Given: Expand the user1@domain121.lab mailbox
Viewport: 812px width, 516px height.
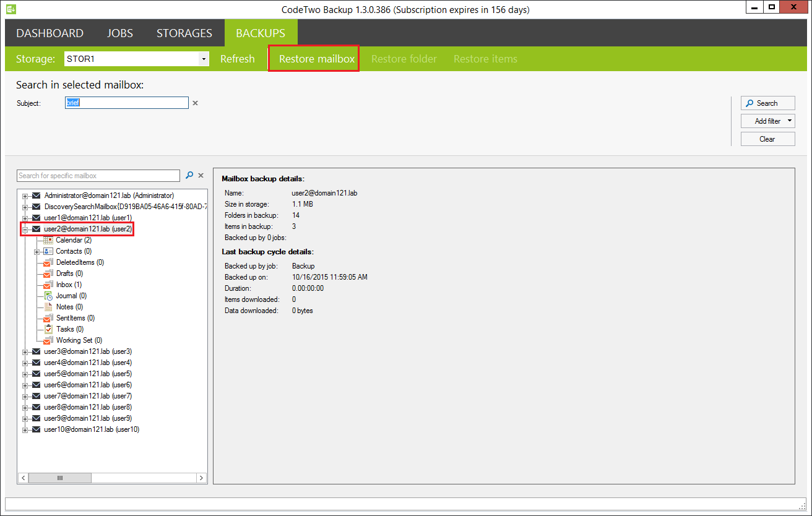Looking at the screenshot, I should coord(25,218).
